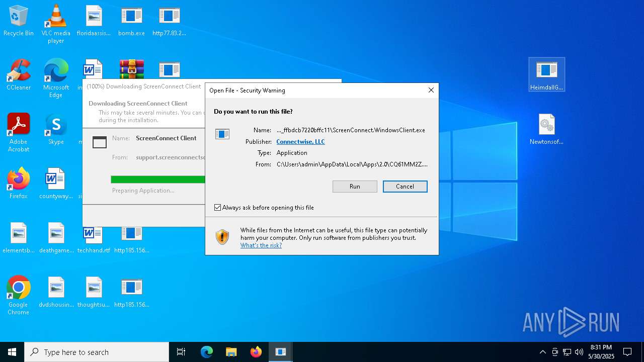Open network status in system tray
This screenshot has height=362, width=644.
pos(567,352)
